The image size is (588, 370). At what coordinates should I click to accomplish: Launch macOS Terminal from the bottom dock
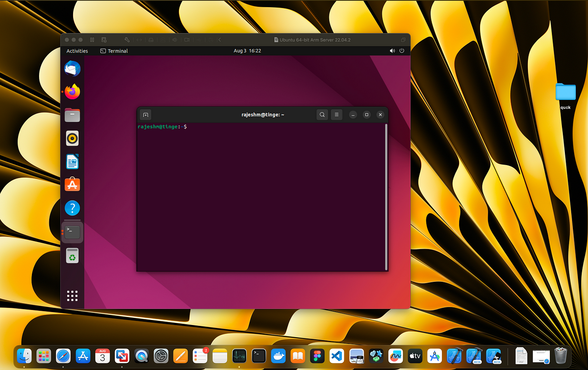[259, 356]
